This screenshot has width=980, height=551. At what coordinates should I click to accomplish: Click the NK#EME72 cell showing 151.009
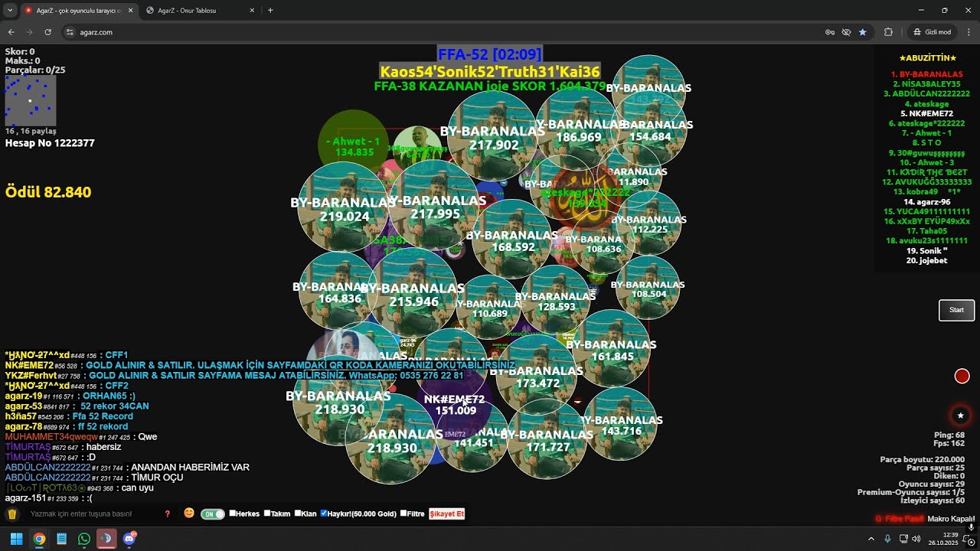click(x=455, y=404)
